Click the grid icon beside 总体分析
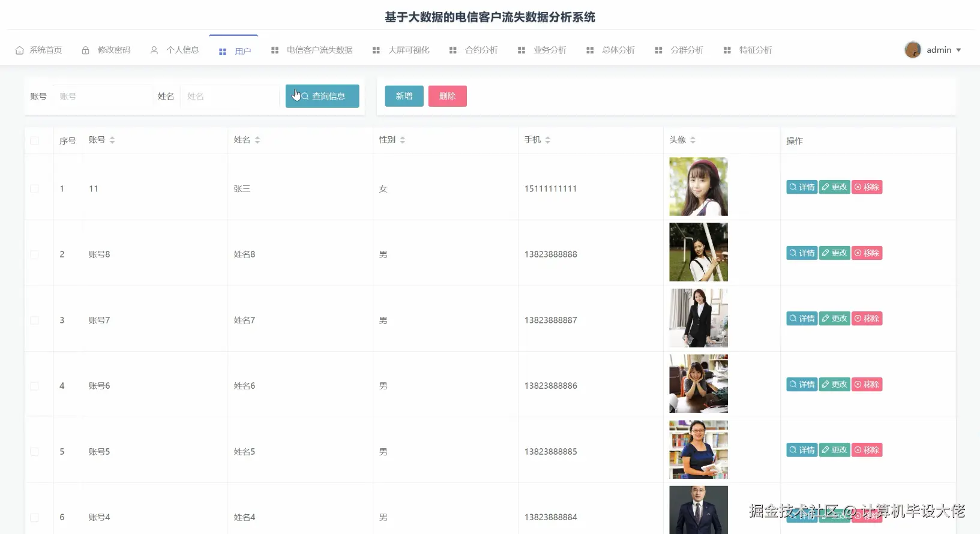The width and height of the screenshot is (980, 534). [591, 50]
